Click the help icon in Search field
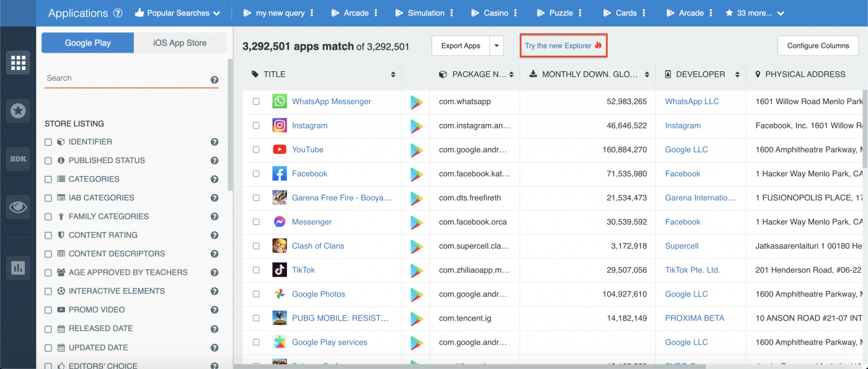The width and height of the screenshot is (868, 369). 215,79
